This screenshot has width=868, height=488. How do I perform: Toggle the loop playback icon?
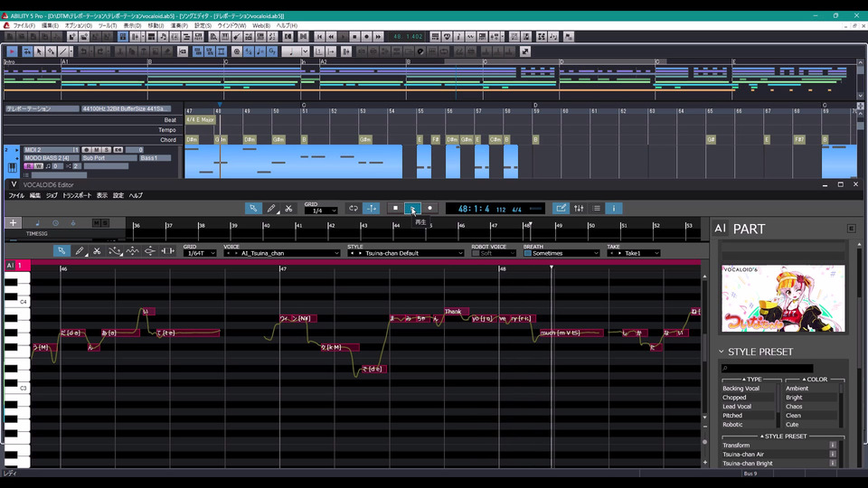354,208
